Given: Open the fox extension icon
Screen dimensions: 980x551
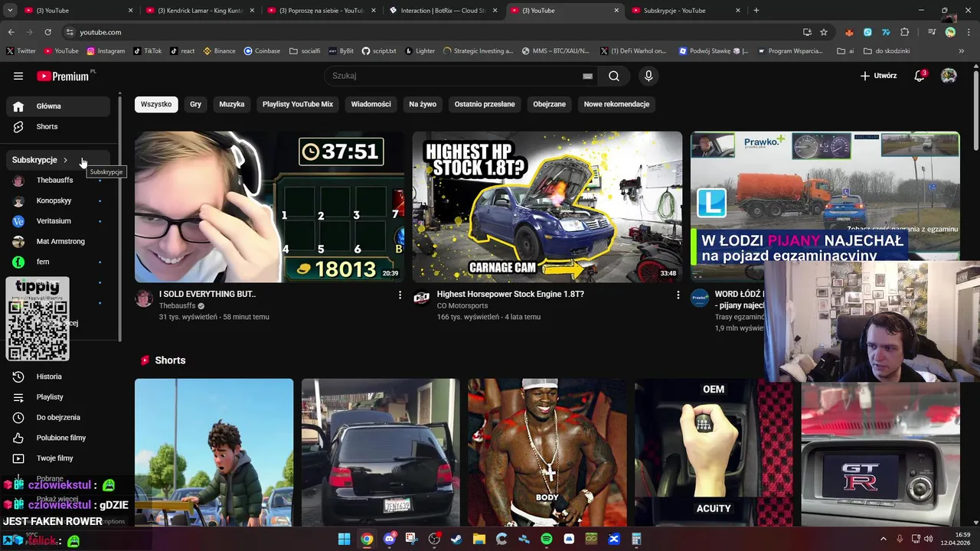Looking at the screenshot, I should [849, 32].
